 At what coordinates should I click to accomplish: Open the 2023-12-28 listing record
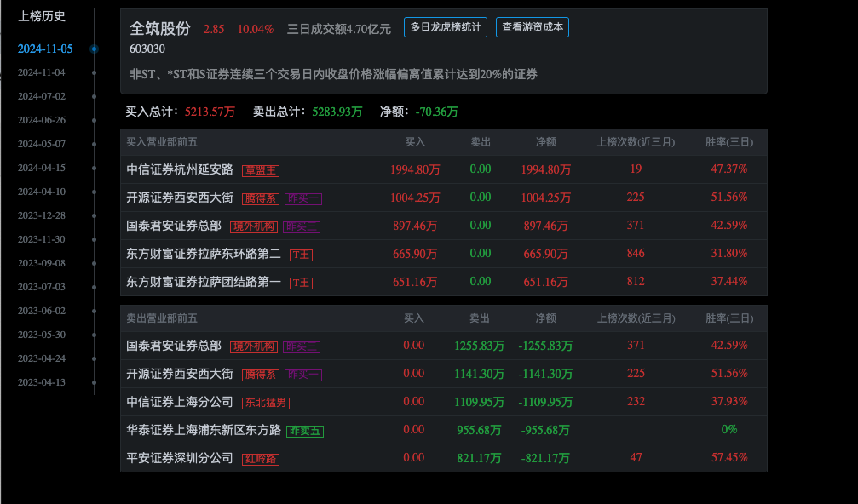(x=45, y=215)
